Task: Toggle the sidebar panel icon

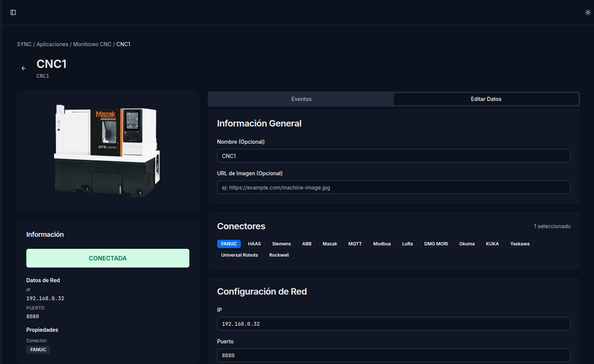Action: click(x=13, y=12)
